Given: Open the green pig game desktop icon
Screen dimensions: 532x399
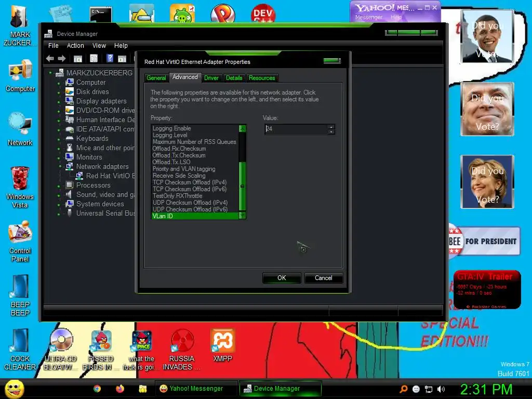Looking at the screenshot, I should pyautogui.click(x=182, y=14).
